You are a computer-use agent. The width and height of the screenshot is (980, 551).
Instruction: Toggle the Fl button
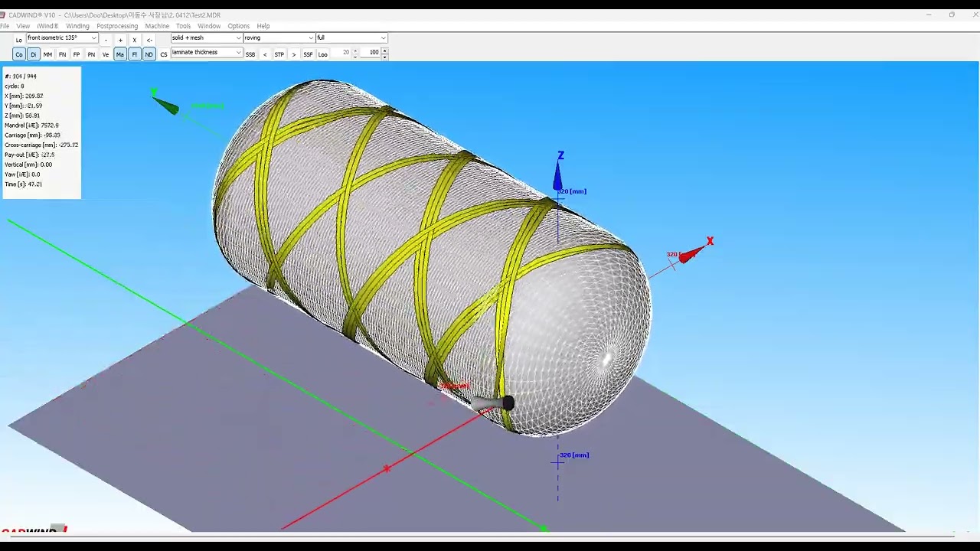(x=135, y=54)
